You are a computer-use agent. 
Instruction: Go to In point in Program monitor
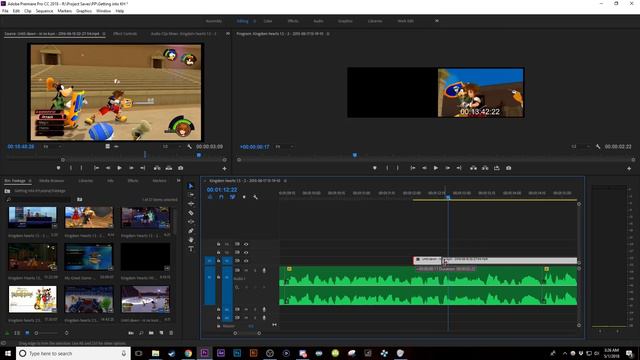coord(413,168)
